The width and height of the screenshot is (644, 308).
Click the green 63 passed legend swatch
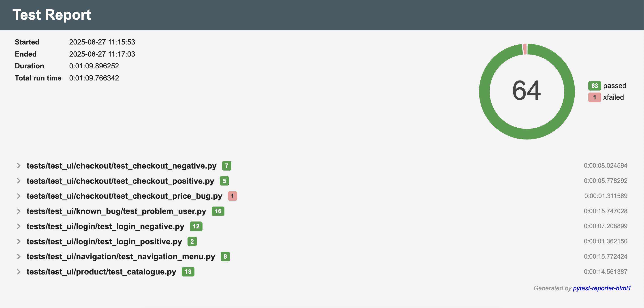pos(594,86)
